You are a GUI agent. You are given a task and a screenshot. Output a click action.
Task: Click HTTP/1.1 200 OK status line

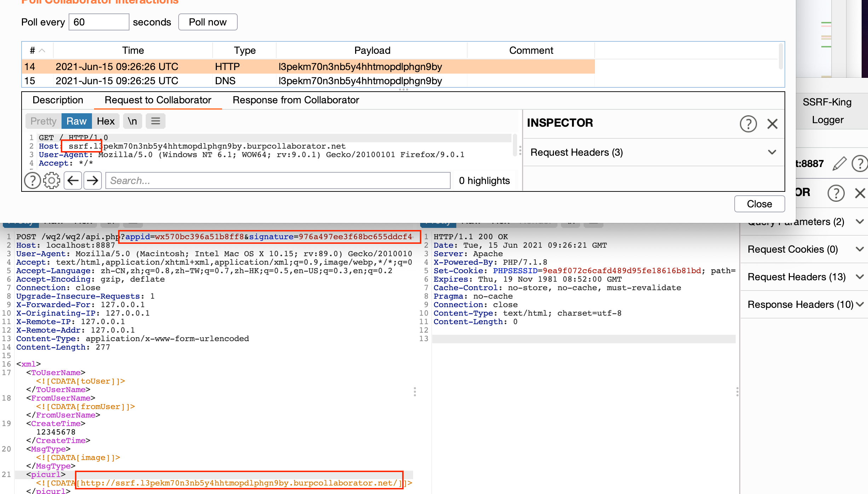pos(471,237)
